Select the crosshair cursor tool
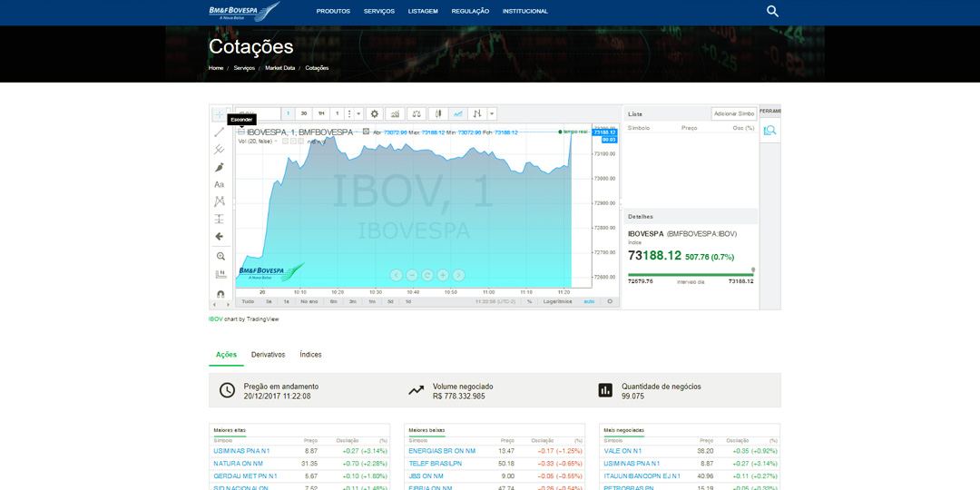Image resolution: width=980 pixels, height=490 pixels. [220, 115]
